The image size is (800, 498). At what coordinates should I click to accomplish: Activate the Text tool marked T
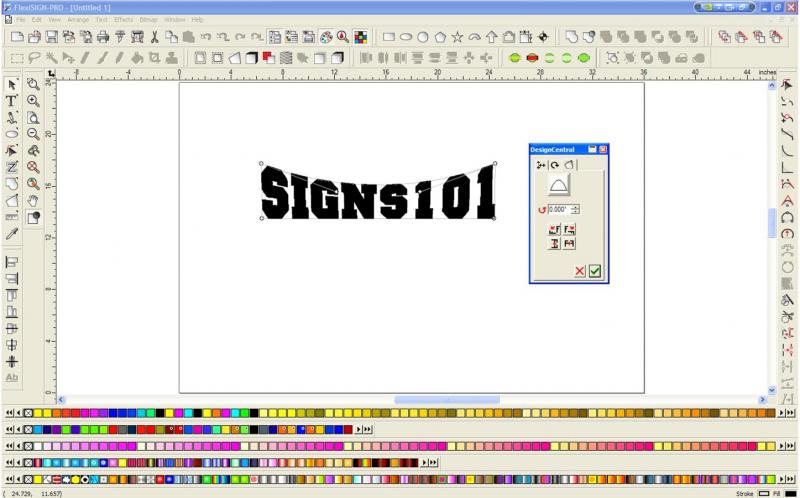point(12,101)
